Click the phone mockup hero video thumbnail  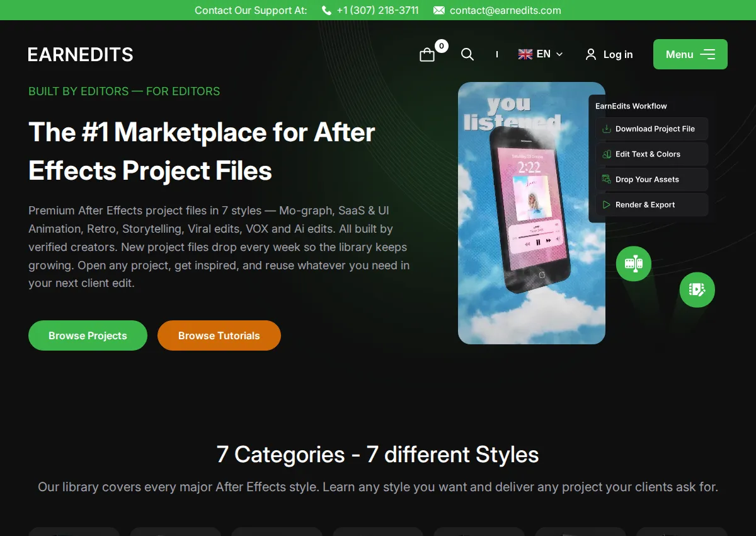(x=532, y=213)
